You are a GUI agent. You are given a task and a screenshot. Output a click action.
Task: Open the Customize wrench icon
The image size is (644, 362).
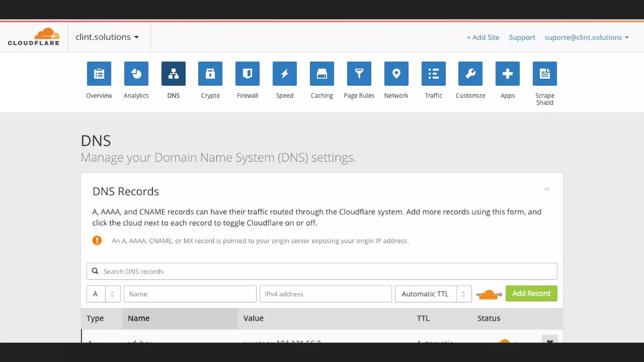click(470, 74)
